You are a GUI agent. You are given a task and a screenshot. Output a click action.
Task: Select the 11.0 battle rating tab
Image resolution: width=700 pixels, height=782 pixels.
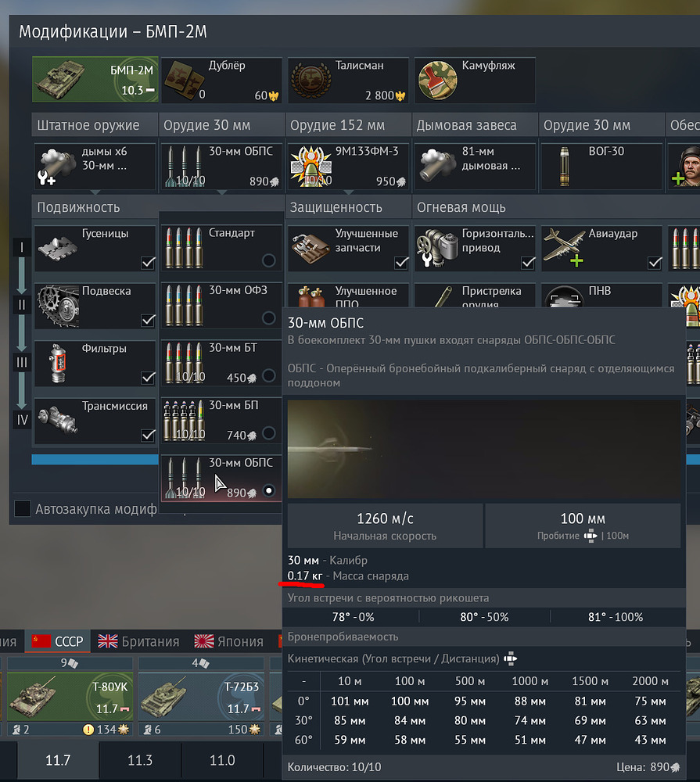(x=222, y=760)
